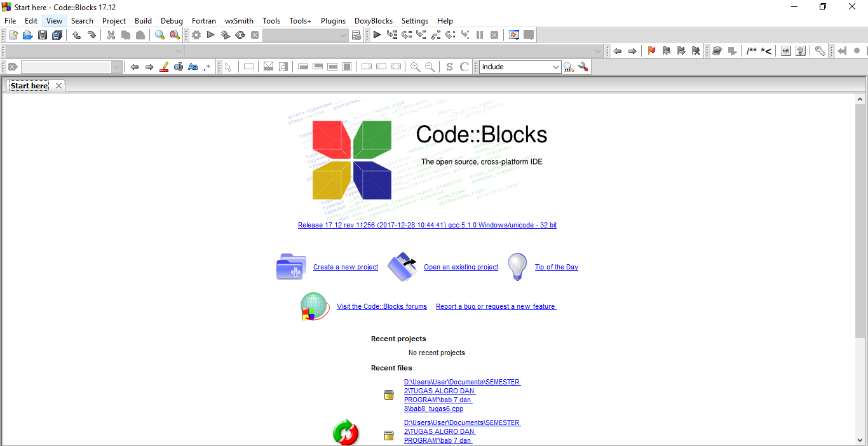Click Report a bug or request feature link
This screenshot has height=446, width=868.
click(x=496, y=306)
